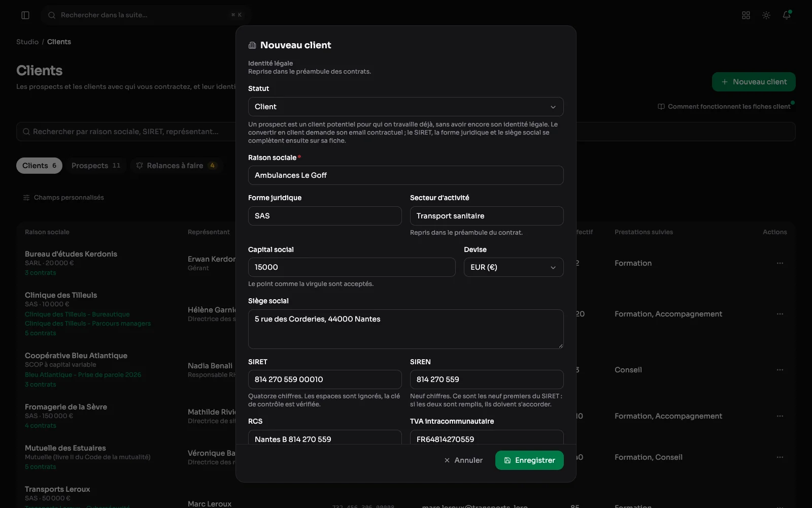Screen dimensions: 812x508
Task: Click the RCS input field
Action: (x=325, y=437)
